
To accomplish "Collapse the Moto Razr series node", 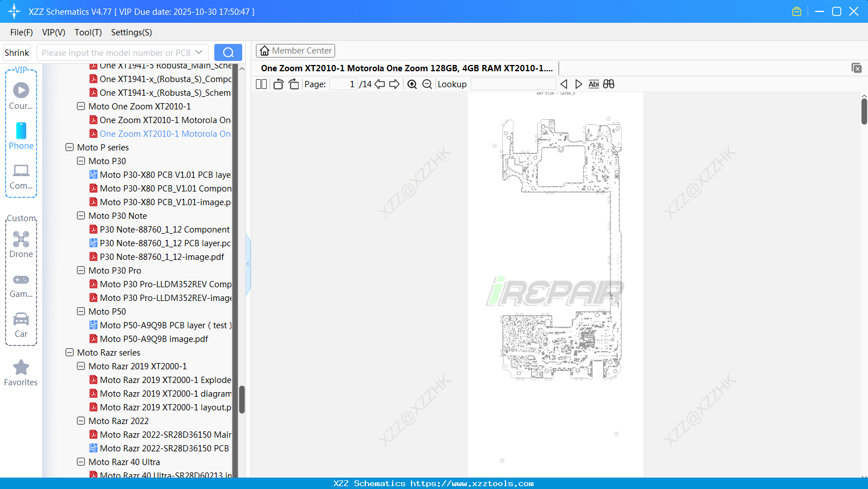I will (x=70, y=352).
